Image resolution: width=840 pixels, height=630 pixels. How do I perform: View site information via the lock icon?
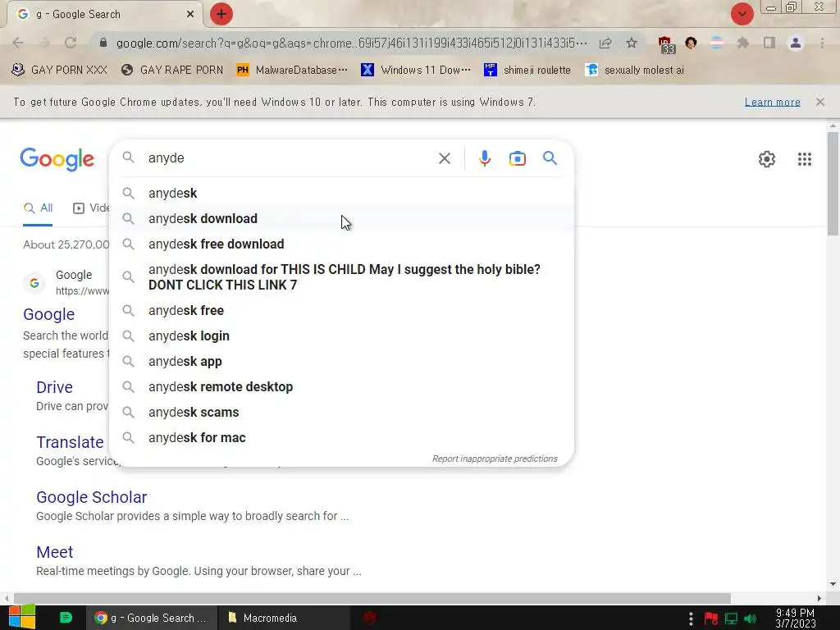tap(103, 43)
